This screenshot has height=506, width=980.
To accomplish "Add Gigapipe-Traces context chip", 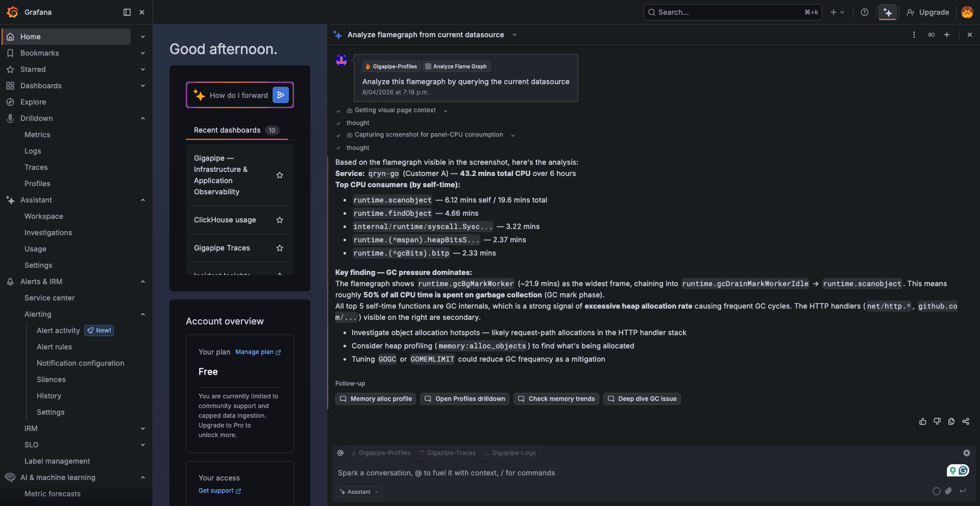I will [448, 453].
